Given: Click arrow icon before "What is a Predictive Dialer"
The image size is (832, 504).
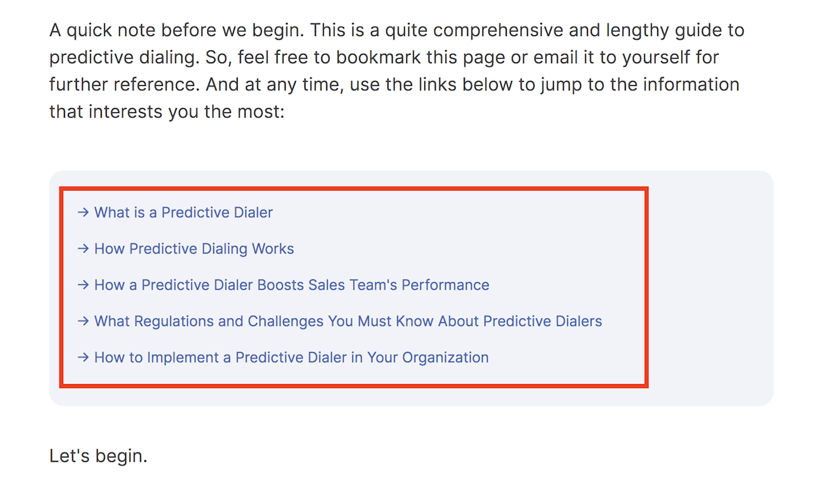Looking at the screenshot, I should pyautogui.click(x=83, y=213).
